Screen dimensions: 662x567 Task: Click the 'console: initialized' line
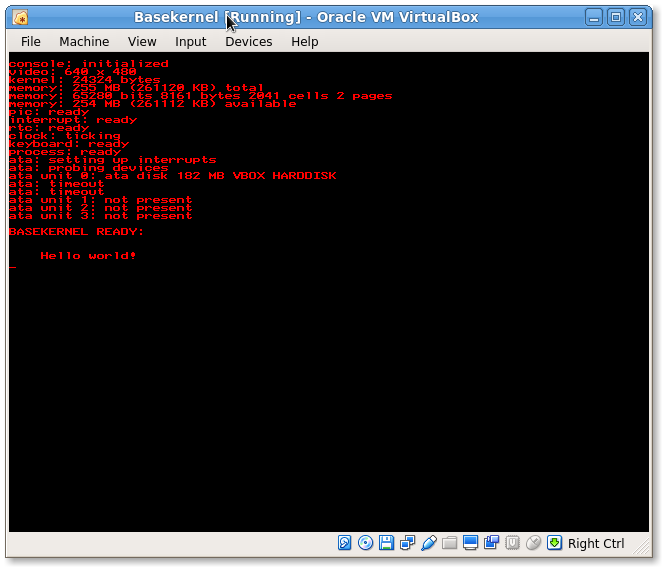tap(89, 64)
